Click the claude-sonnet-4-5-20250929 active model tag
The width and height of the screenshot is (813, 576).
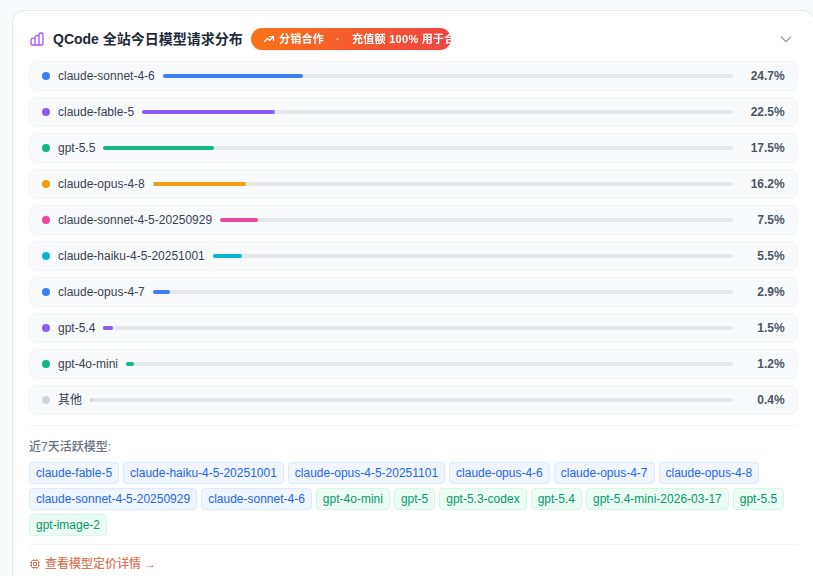coord(113,499)
